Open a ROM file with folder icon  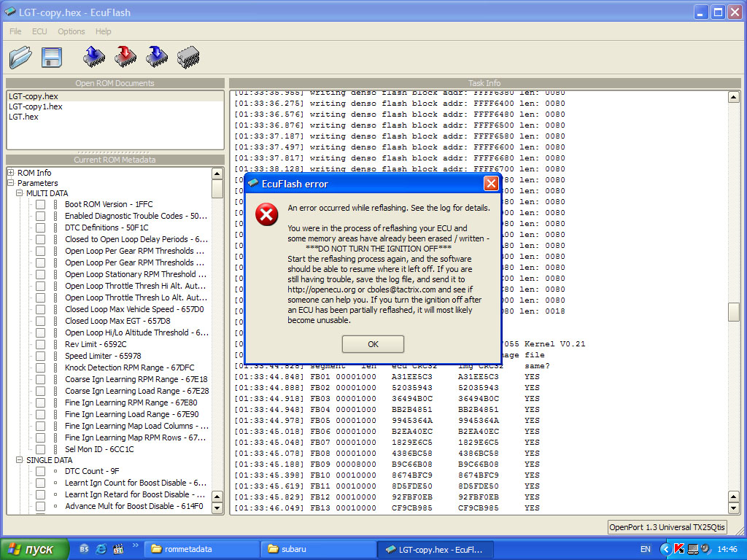pyautogui.click(x=21, y=58)
